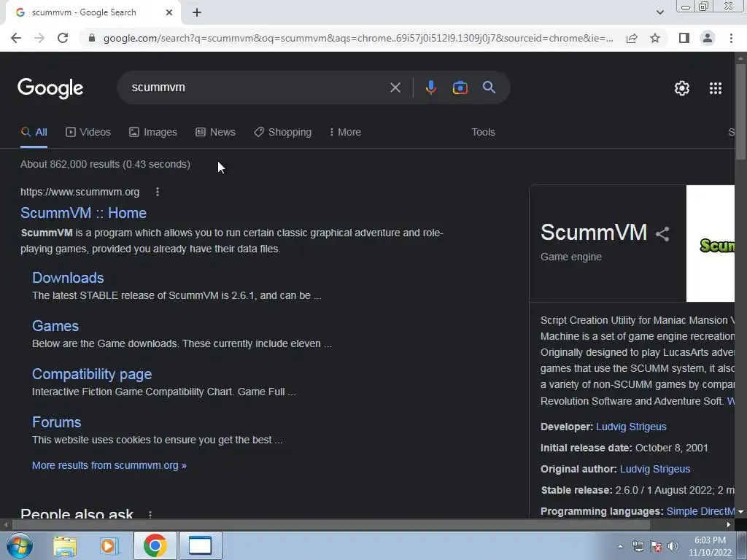Open the Chrome side panel icon
747x560 pixels.
(684, 38)
